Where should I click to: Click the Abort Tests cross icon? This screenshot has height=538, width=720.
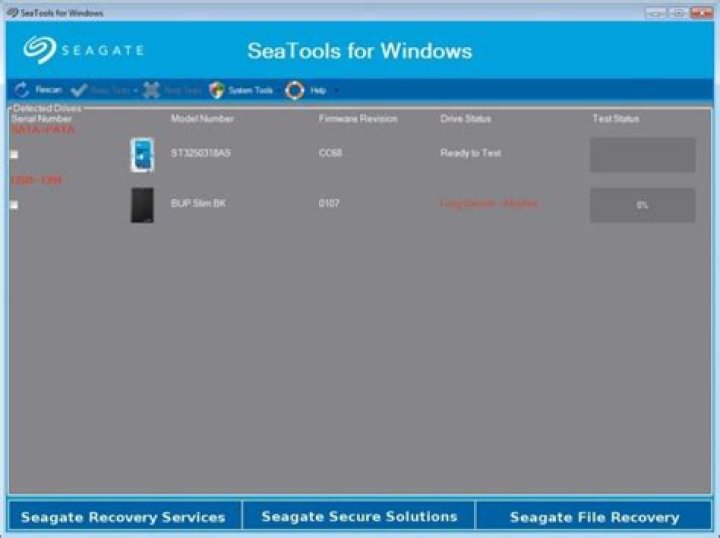coord(152,90)
